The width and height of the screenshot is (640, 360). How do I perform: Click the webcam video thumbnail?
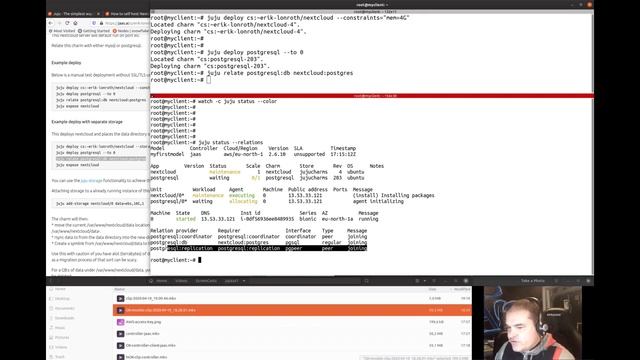click(x=533, y=323)
